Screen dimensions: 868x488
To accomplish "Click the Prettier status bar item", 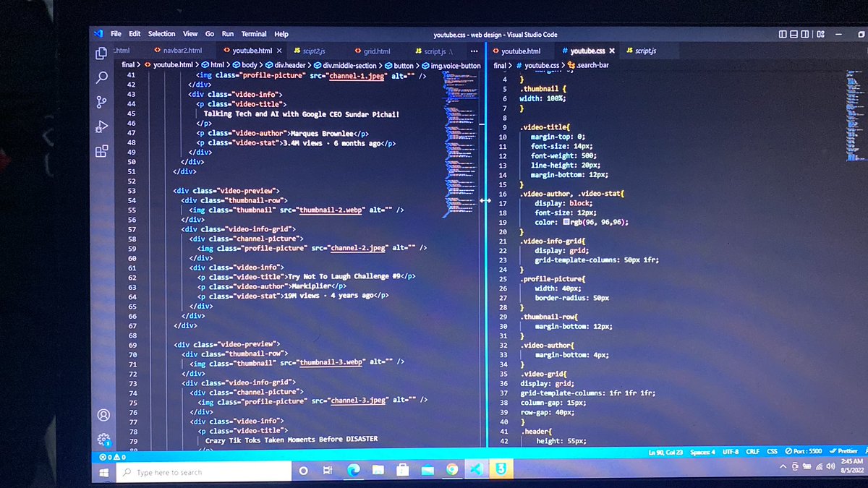I will pos(844,452).
